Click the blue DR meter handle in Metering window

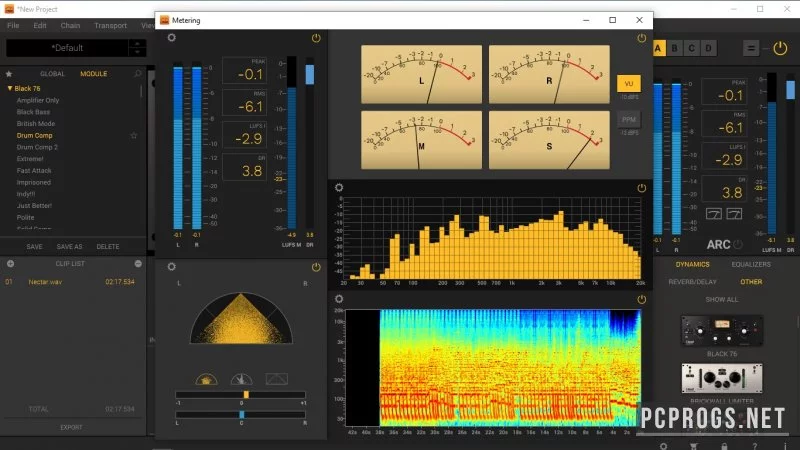tap(310, 74)
